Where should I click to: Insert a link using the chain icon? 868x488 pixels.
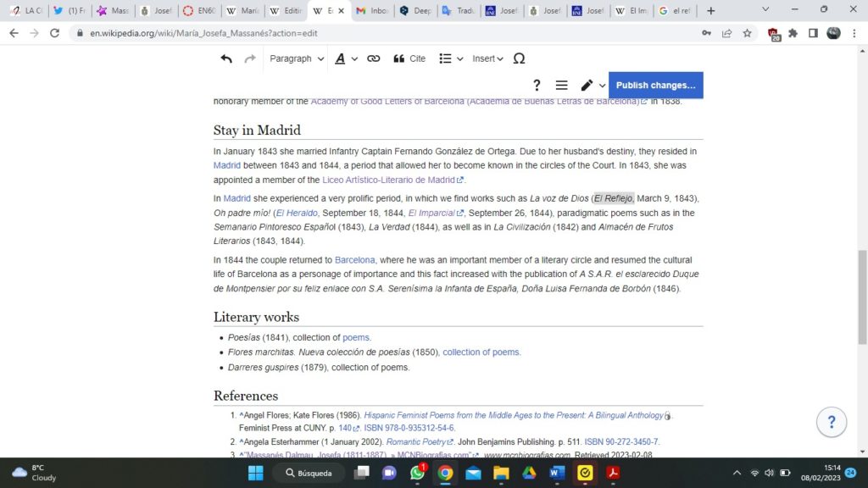pos(373,58)
